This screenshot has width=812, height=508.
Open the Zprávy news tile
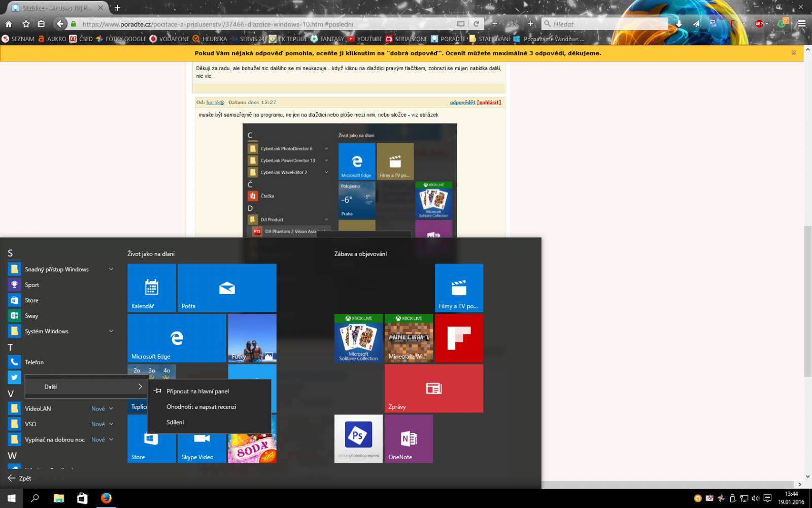[434, 388]
